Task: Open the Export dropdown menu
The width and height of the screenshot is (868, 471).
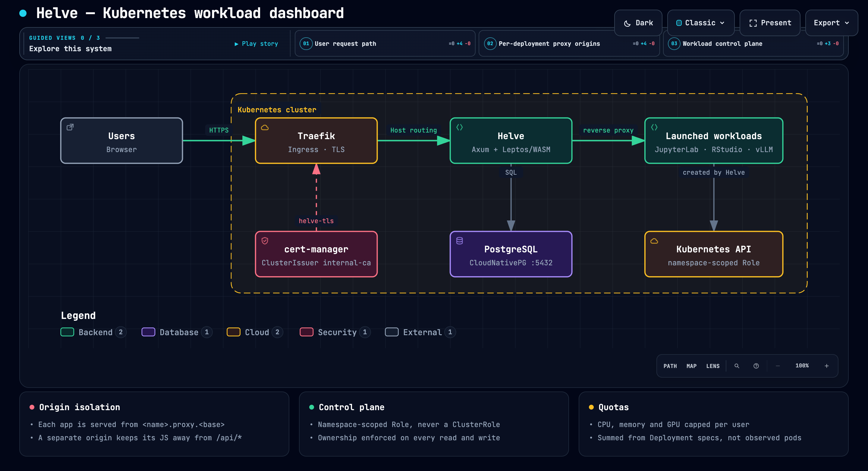Action: pyautogui.click(x=831, y=23)
